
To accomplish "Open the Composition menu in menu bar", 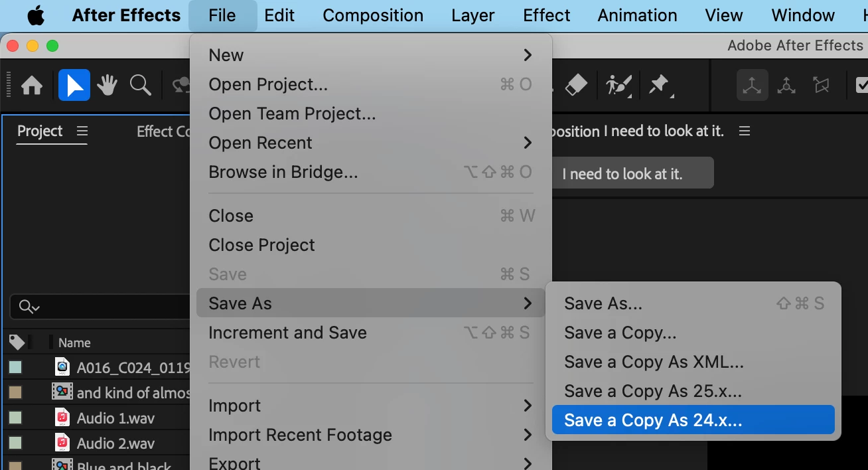I will 373,15.
